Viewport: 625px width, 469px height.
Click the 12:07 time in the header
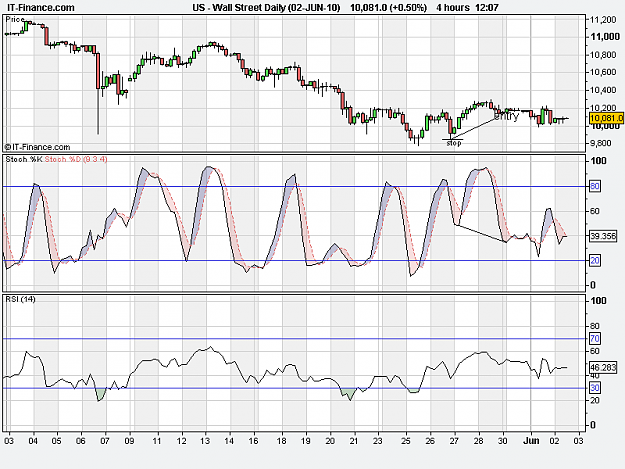click(x=487, y=8)
